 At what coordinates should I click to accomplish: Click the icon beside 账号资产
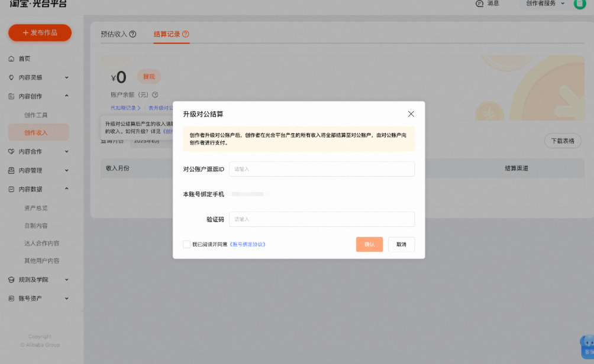(11, 298)
